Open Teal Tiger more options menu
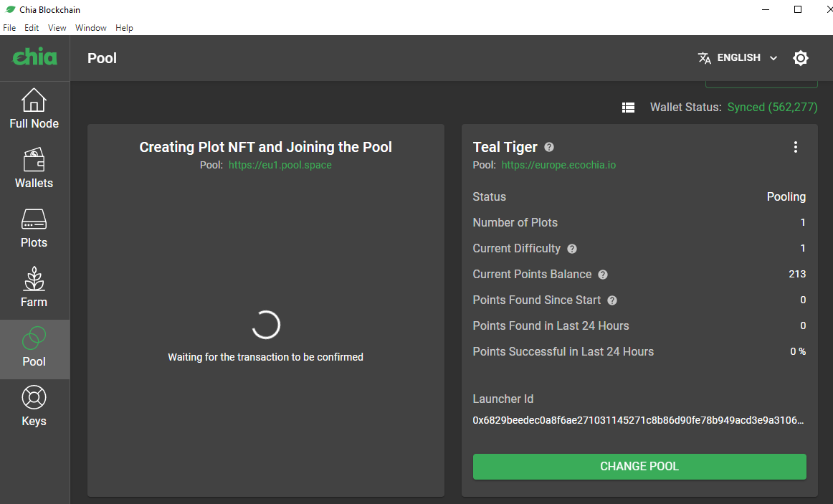The image size is (833, 504). point(795,147)
